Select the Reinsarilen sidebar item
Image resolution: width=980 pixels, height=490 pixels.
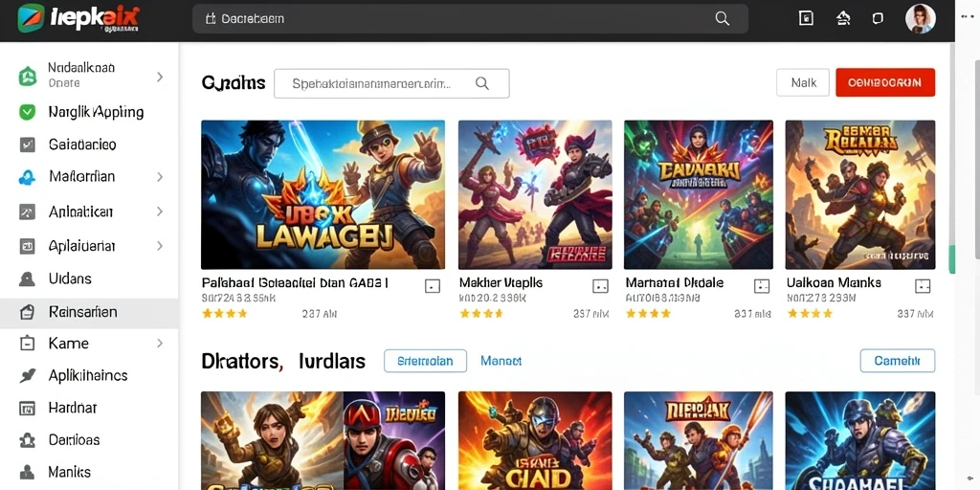89,313
